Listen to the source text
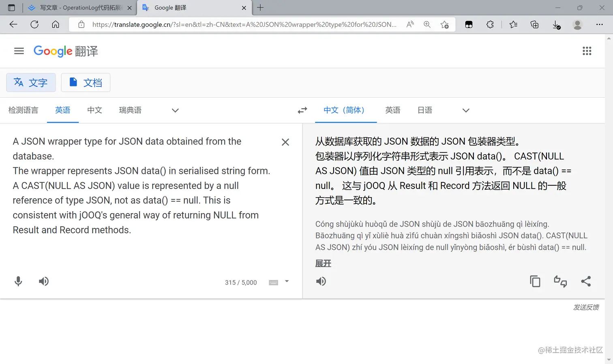The height and width of the screenshot is (364, 613). [44, 281]
